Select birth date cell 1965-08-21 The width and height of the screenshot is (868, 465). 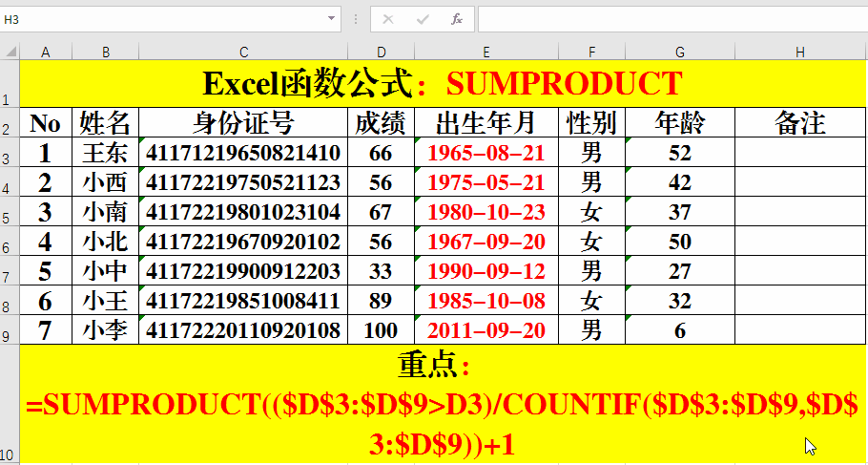pyautogui.click(x=486, y=152)
